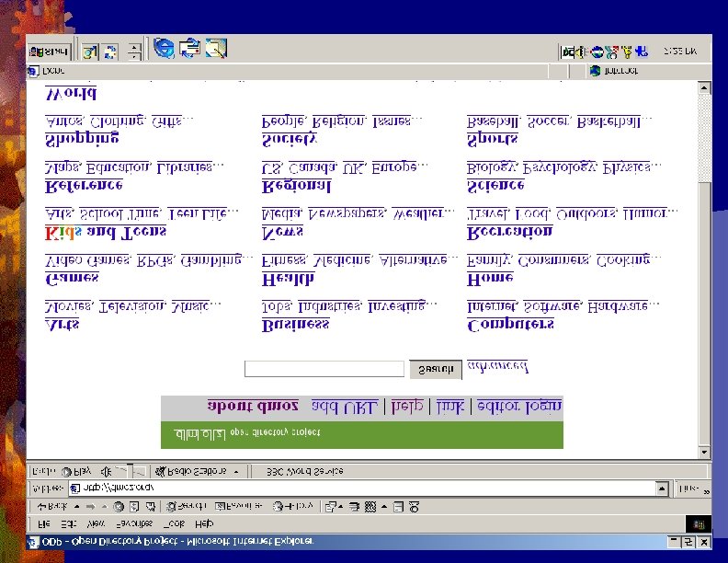Viewport: 728px width, 563px height.
Task: Click the Print toolbar icon
Action: click(354, 507)
